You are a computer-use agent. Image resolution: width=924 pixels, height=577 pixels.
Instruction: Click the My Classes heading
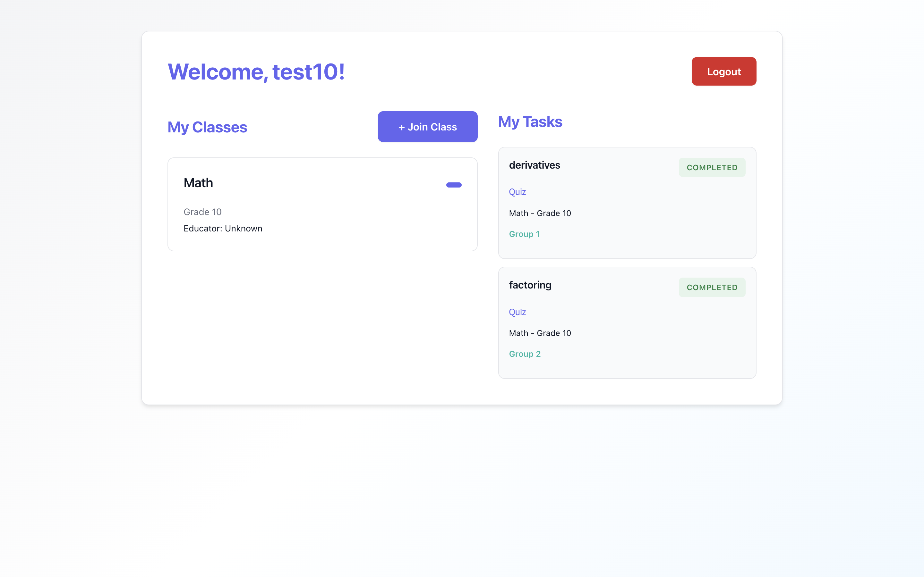[x=207, y=127]
